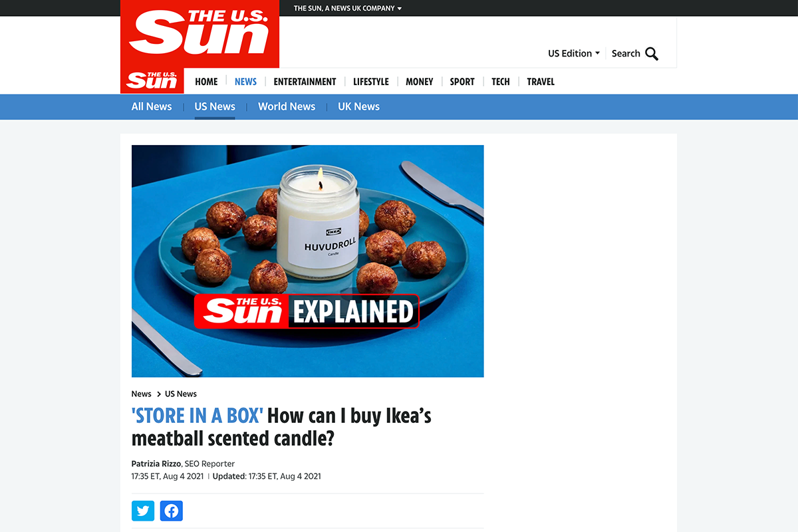798x532 pixels.
Task: Select the All News tab
Action: coord(152,106)
